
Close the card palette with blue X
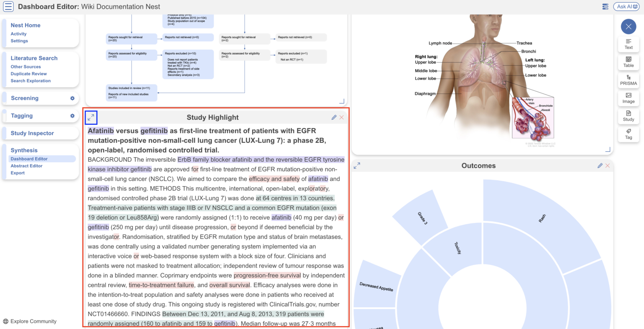[x=628, y=27]
